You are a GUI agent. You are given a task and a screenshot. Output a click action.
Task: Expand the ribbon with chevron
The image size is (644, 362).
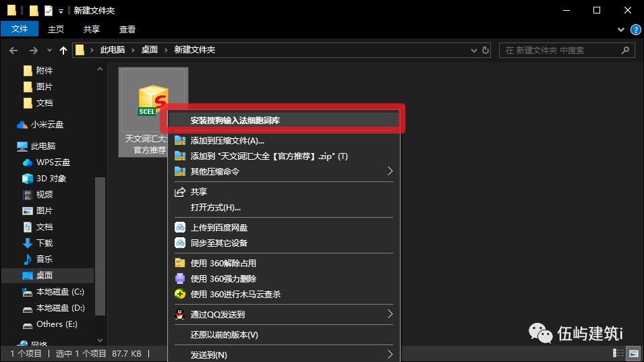pyautogui.click(x=621, y=30)
